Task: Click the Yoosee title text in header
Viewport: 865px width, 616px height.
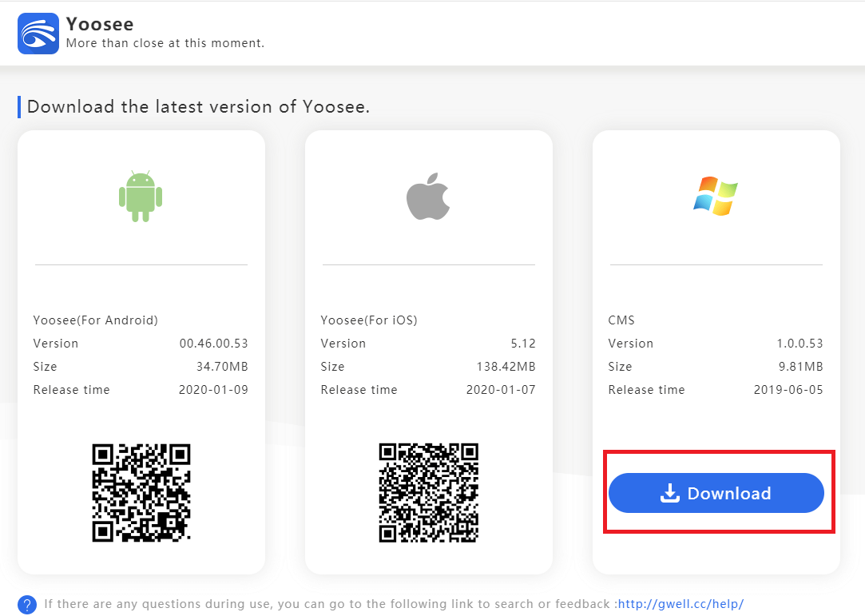Action: click(100, 24)
